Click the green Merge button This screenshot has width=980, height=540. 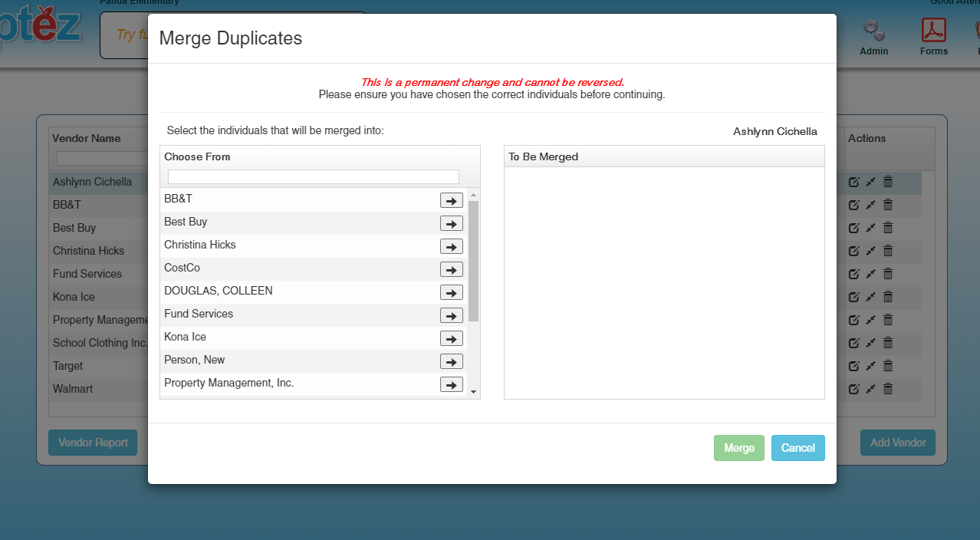[x=738, y=448]
